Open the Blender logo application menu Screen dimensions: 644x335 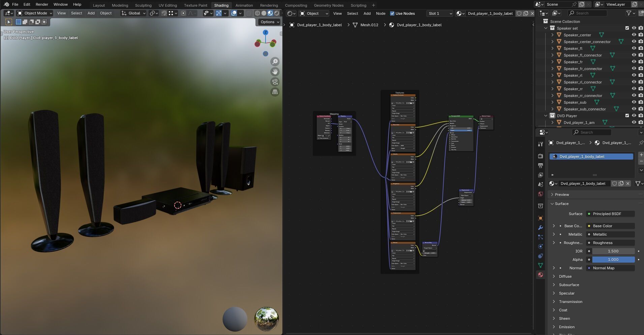[x=6, y=4]
